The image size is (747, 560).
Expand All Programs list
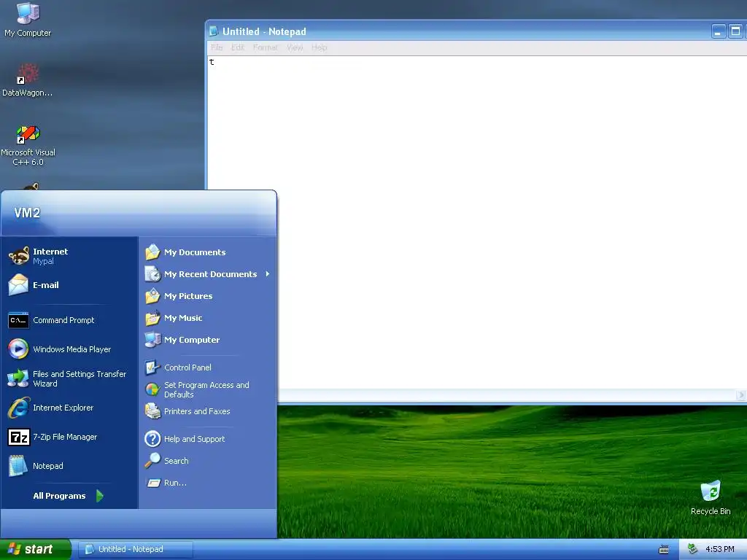(68, 496)
